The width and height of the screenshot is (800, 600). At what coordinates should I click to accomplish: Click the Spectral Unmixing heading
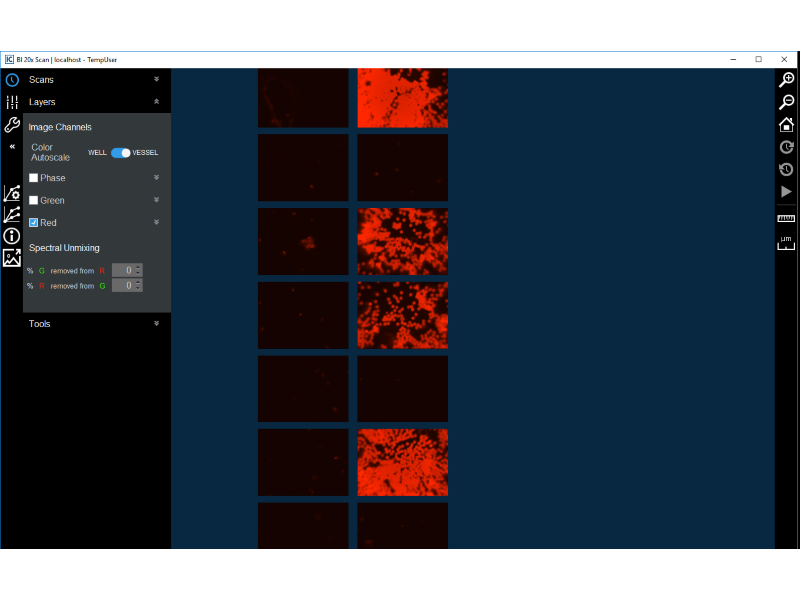pos(64,248)
